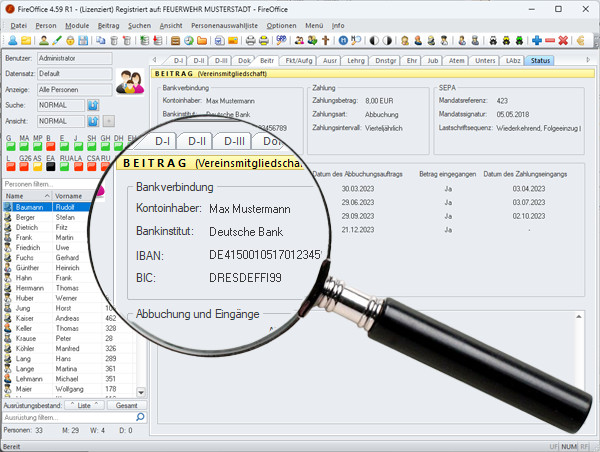This screenshot has height=452, width=600.
Task: Click the magnifier icon in Ausrüstung filter
Action: pyautogui.click(x=139, y=415)
